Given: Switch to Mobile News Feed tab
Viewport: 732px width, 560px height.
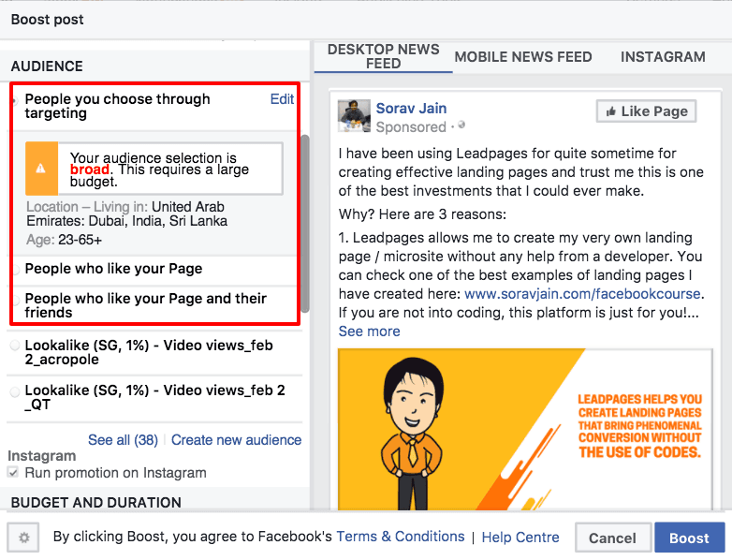Looking at the screenshot, I should point(523,56).
